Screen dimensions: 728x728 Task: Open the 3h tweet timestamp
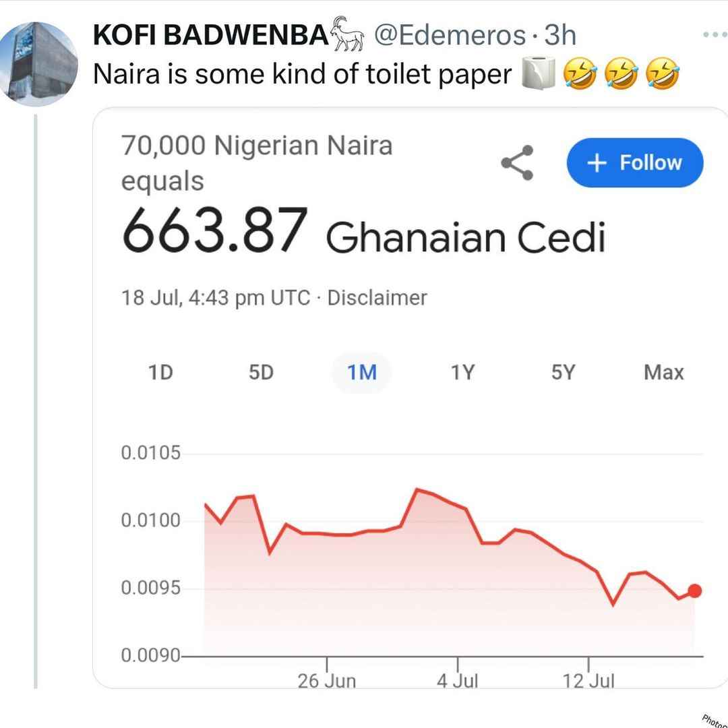click(x=559, y=35)
